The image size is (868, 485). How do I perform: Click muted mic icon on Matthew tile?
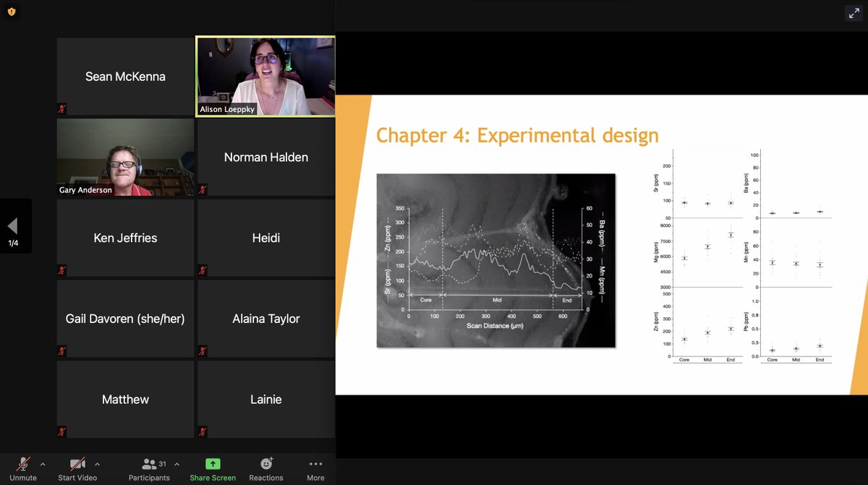62,433
